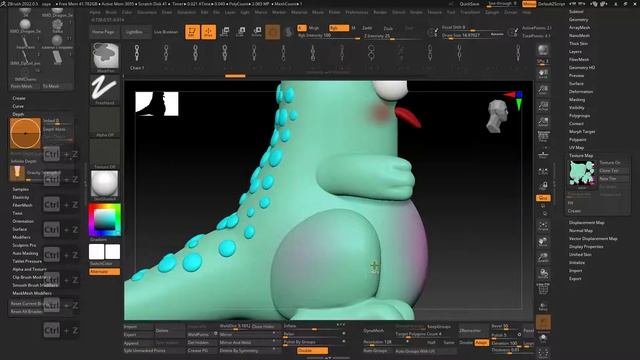The width and height of the screenshot is (640, 360).
Task: Pick a color in the color picker square
Action: point(105,220)
